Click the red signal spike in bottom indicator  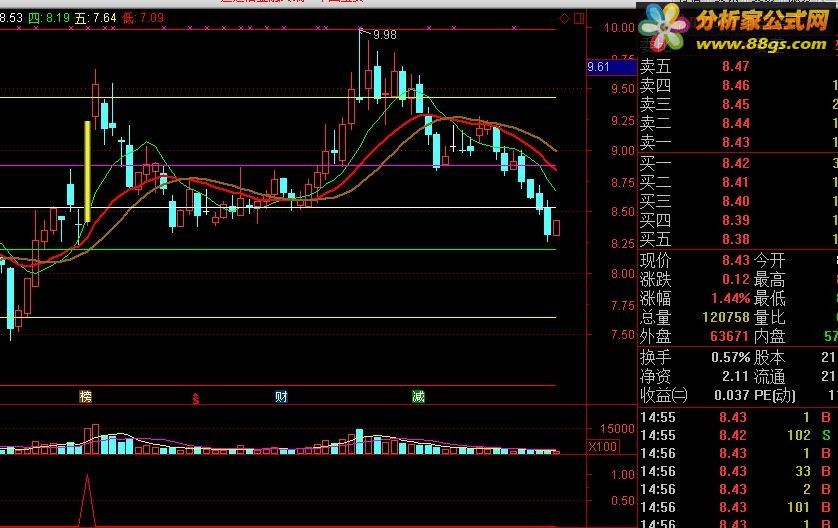(87, 500)
